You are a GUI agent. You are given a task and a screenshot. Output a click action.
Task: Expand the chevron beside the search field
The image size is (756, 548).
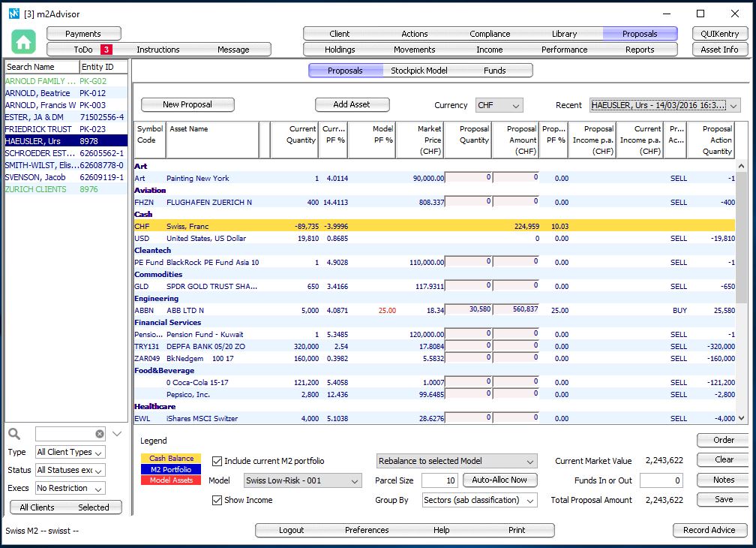pyautogui.click(x=117, y=434)
